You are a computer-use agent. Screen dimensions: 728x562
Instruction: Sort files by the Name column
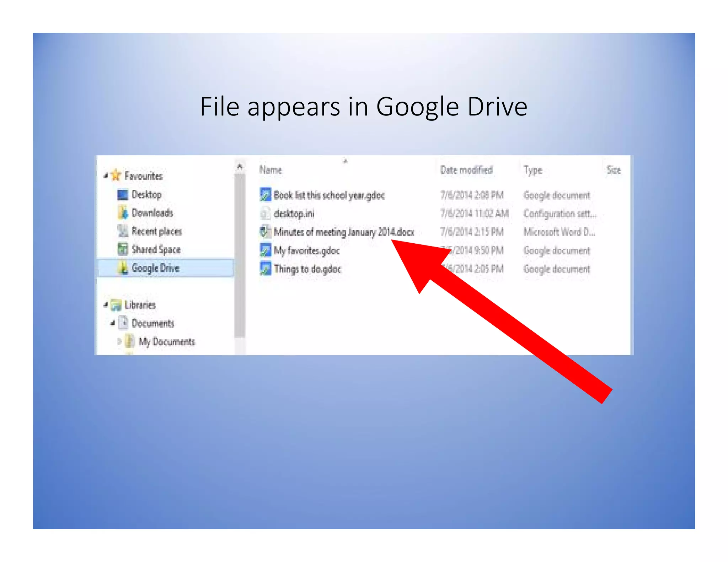click(271, 170)
